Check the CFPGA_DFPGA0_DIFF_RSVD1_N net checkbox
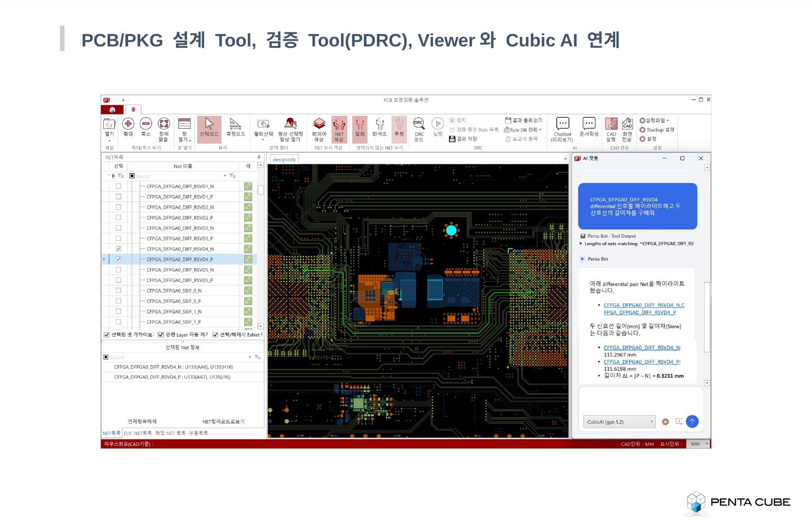Screen dimensions: 812x527 [x=118, y=186]
